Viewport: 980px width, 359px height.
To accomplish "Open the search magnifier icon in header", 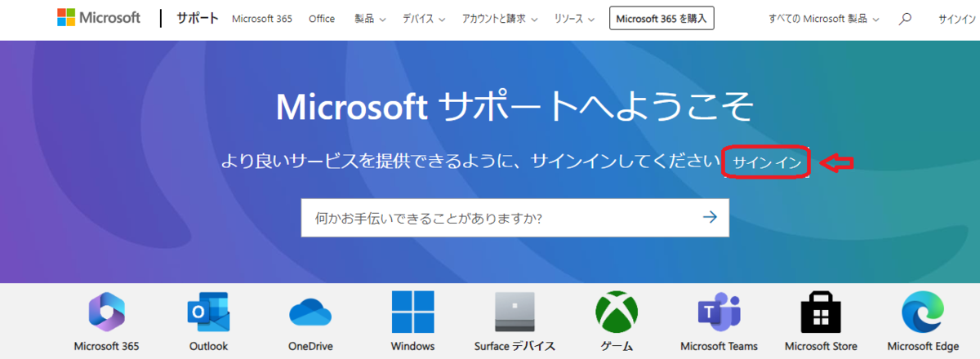I will 905,19.
